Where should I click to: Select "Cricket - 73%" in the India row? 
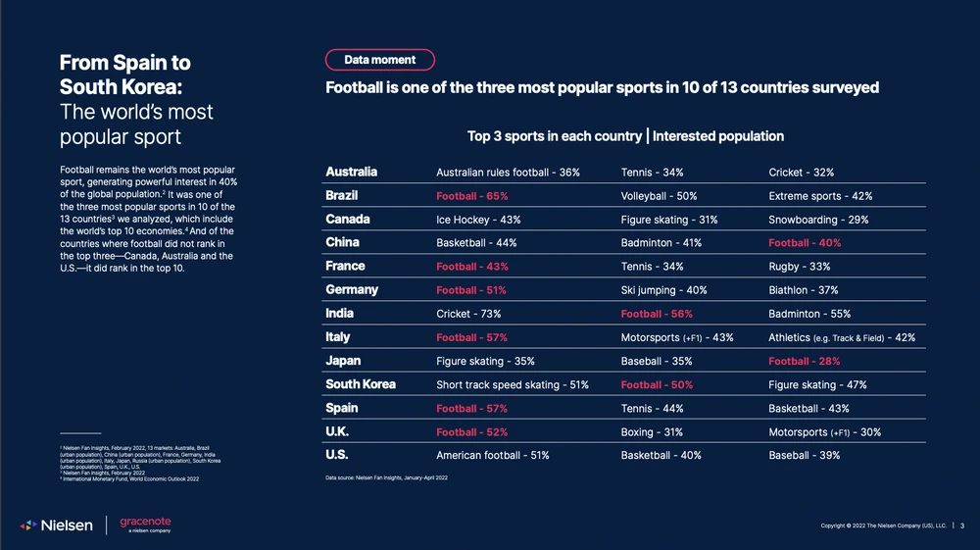click(468, 315)
